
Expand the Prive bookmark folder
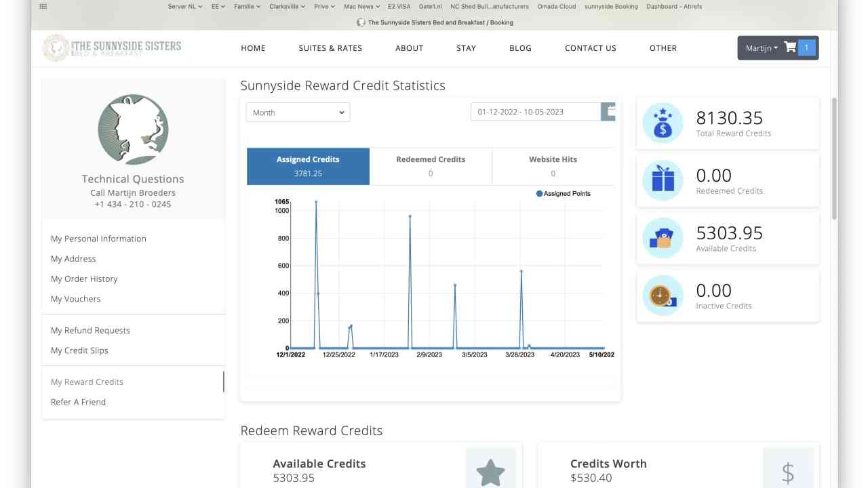coord(325,6)
